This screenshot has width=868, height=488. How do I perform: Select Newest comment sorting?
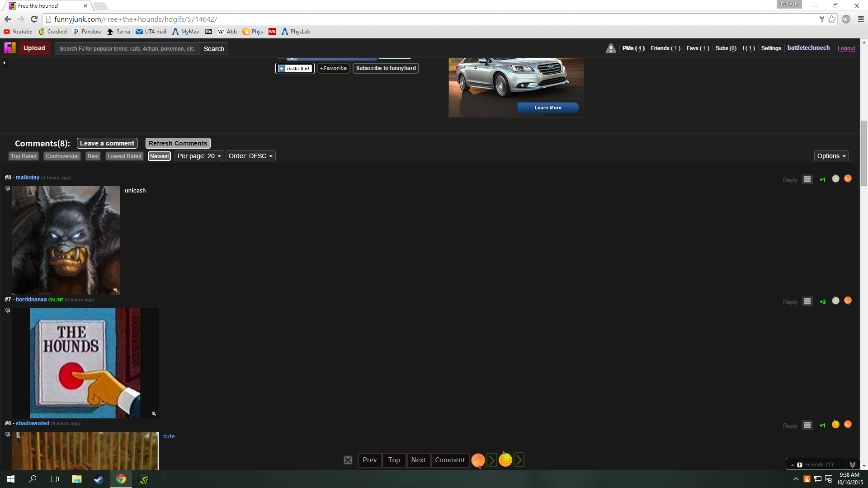[x=159, y=156]
